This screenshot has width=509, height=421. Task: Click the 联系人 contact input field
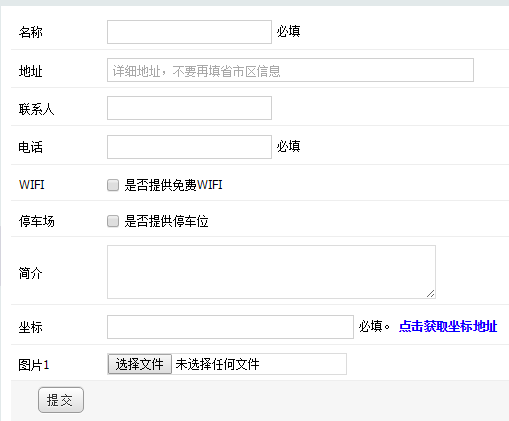(189, 108)
